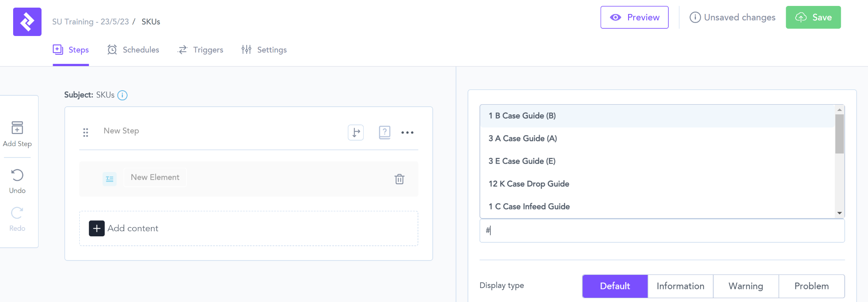Click the suggestion list scrollbar thumb
Viewport: 868px width, 302px height.
click(839, 133)
